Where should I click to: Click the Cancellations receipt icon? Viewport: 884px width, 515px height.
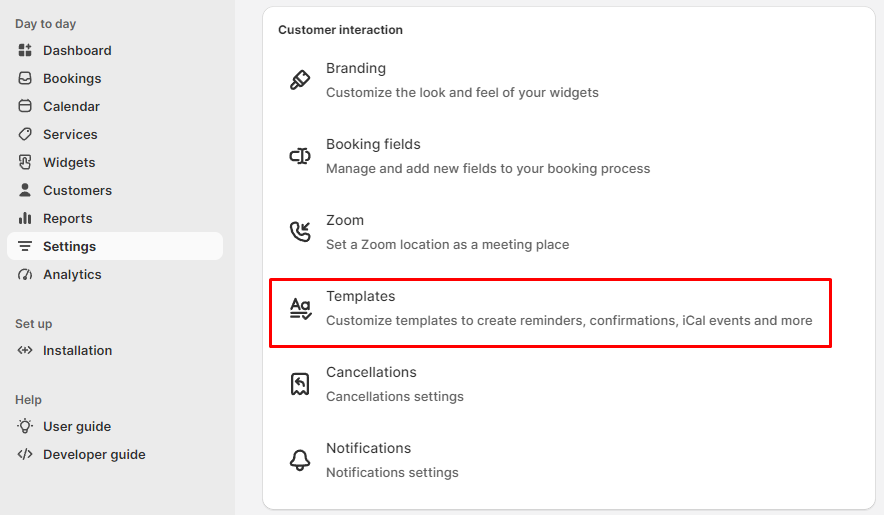[x=300, y=384]
